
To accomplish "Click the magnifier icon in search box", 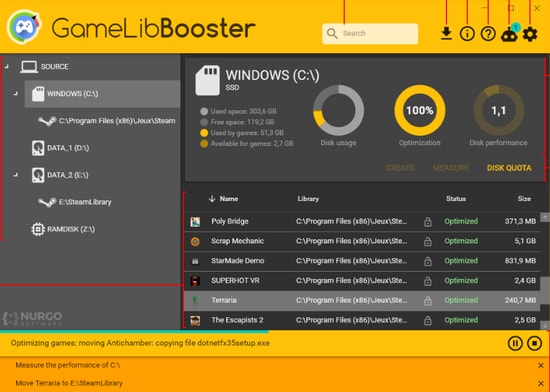I will point(332,34).
